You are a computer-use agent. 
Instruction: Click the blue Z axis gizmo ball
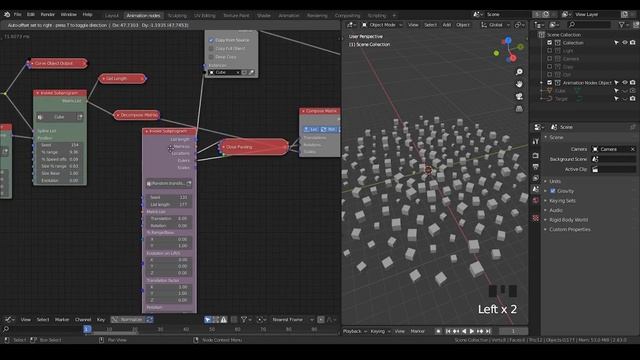pyautogui.click(x=508, y=40)
